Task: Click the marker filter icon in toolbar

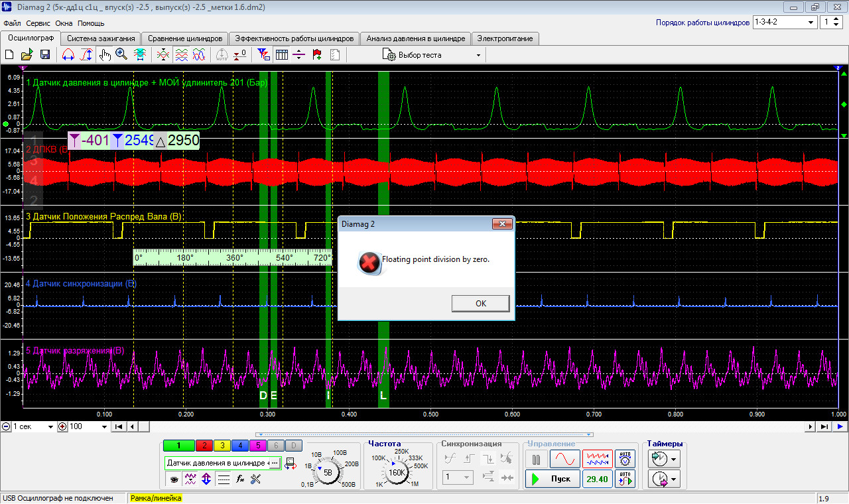Action: pyautogui.click(x=263, y=55)
